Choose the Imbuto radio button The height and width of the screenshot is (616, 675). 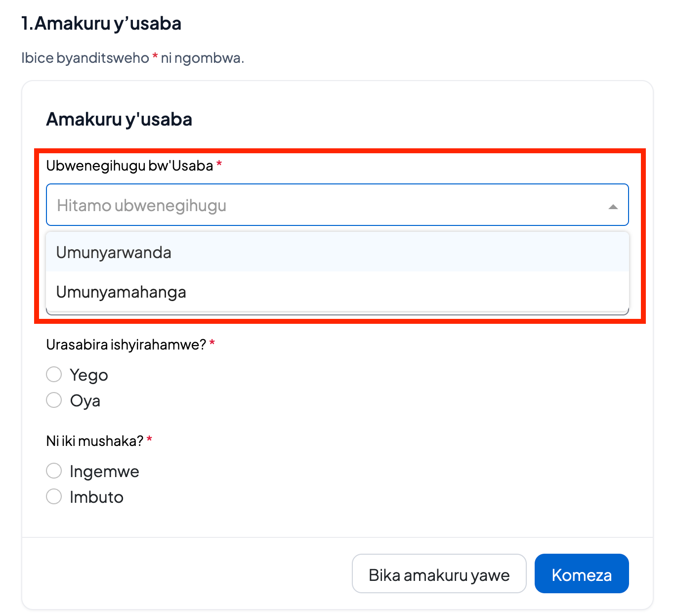(x=54, y=496)
